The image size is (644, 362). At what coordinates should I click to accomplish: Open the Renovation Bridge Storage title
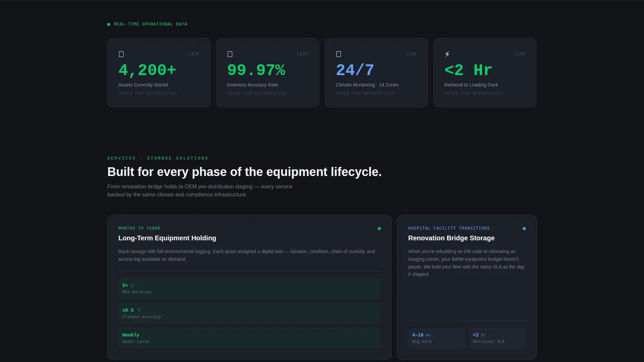(451, 238)
